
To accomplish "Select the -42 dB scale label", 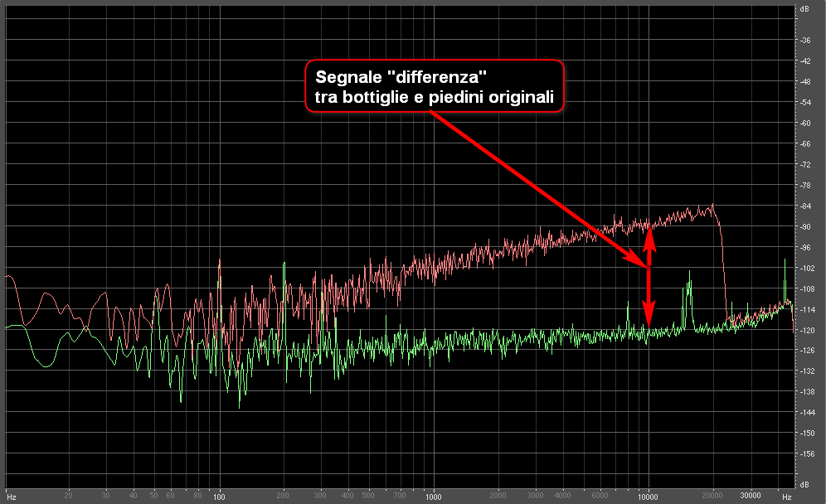I will pyautogui.click(x=805, y=61).
